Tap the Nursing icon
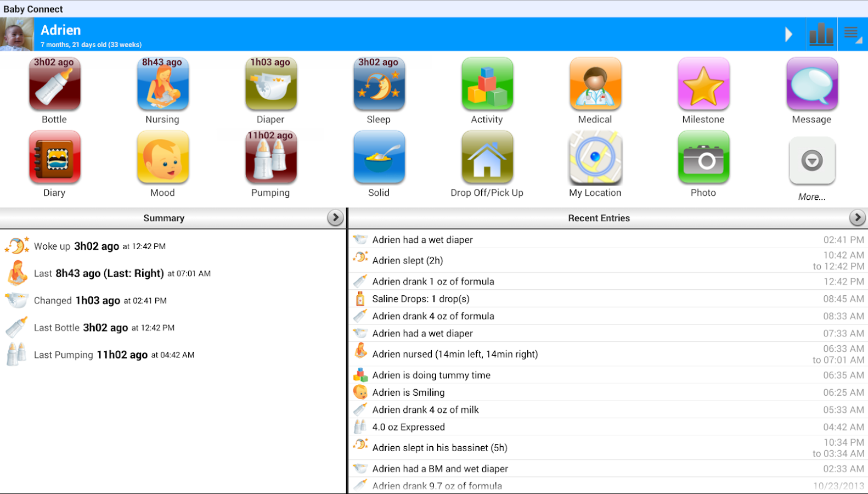The image size is (868, 494). pos(162,84)
